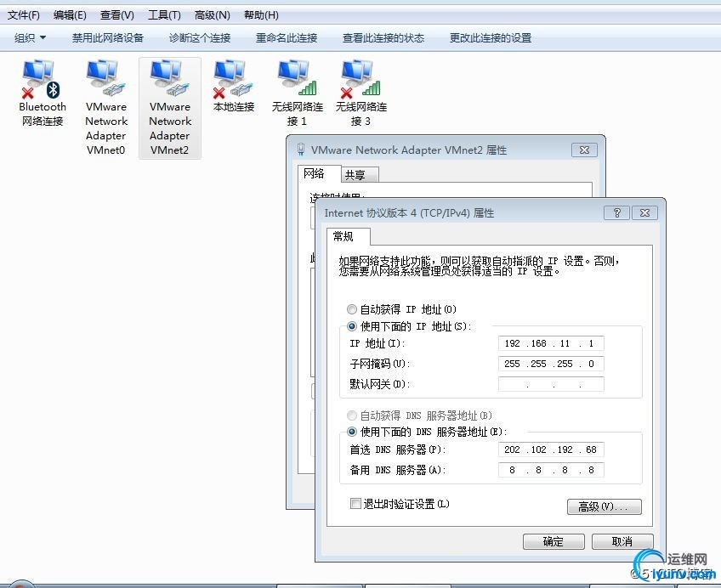Screen dimensions: 721x588
Task: Open the 编辑(E) menu
Action: pos(70,15)
